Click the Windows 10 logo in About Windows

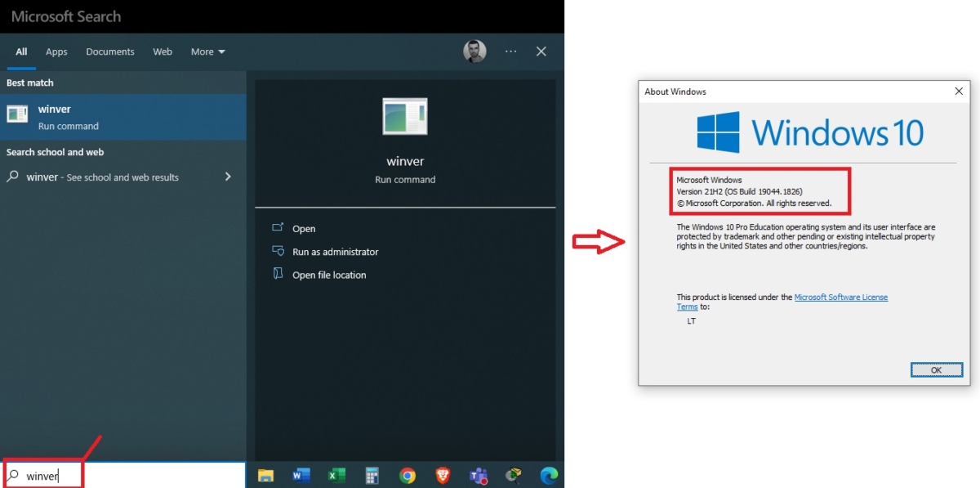click(x=810, y=132)
